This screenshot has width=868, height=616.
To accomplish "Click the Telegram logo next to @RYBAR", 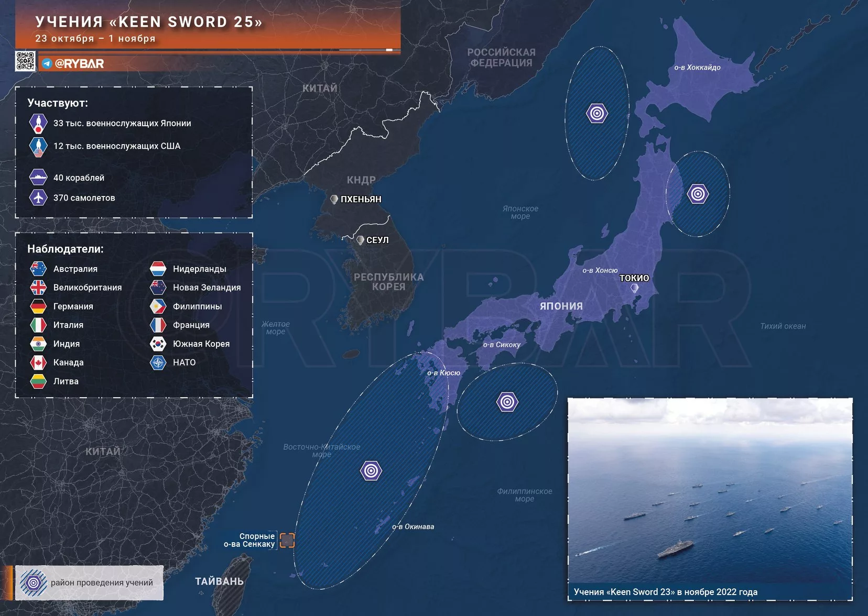I will click(47, 64).
